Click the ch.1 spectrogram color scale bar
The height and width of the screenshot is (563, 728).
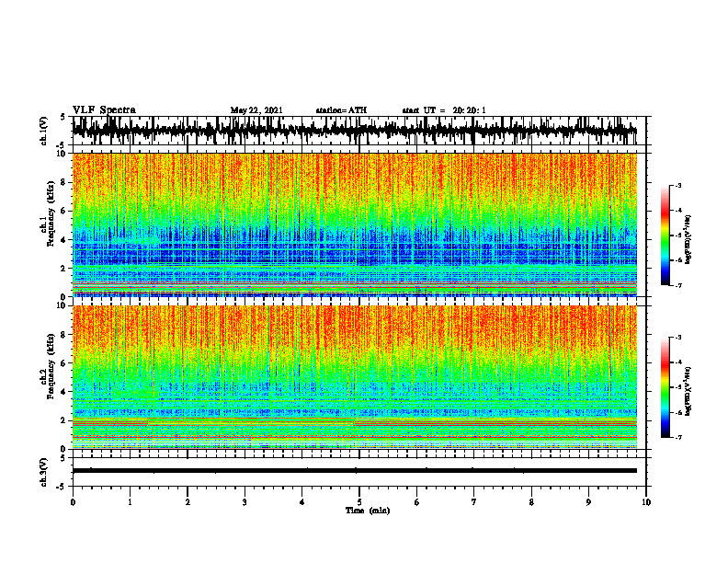pyautogui.click(x=665, y=236)
